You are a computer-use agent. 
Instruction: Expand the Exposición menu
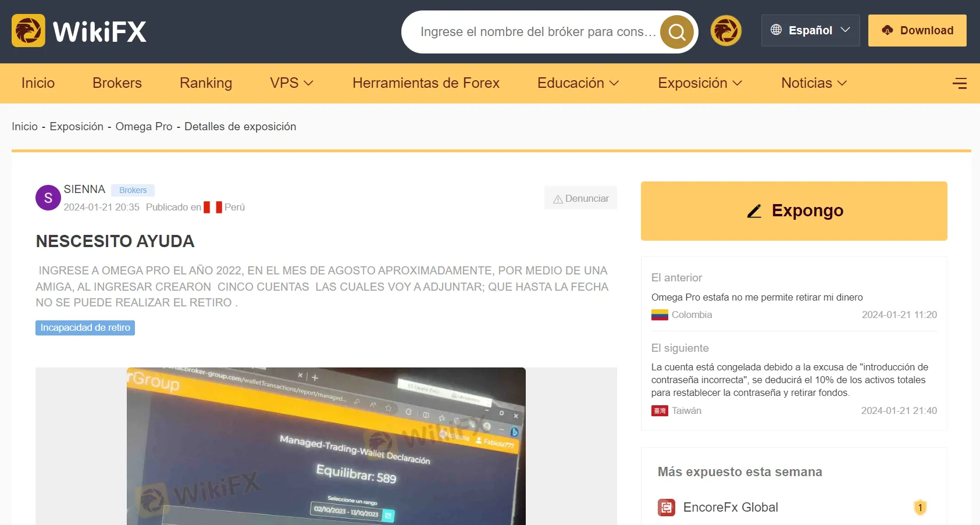[x=700, y=83]
